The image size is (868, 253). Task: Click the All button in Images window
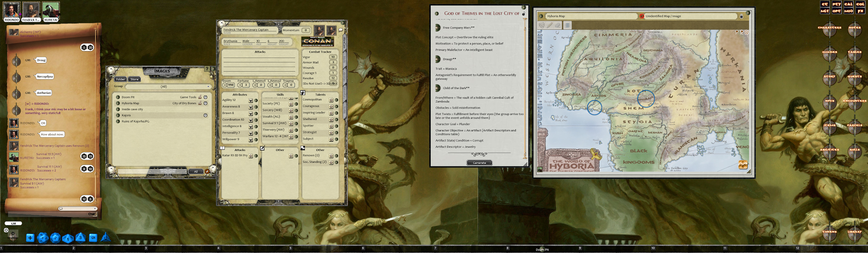point(196,172)
